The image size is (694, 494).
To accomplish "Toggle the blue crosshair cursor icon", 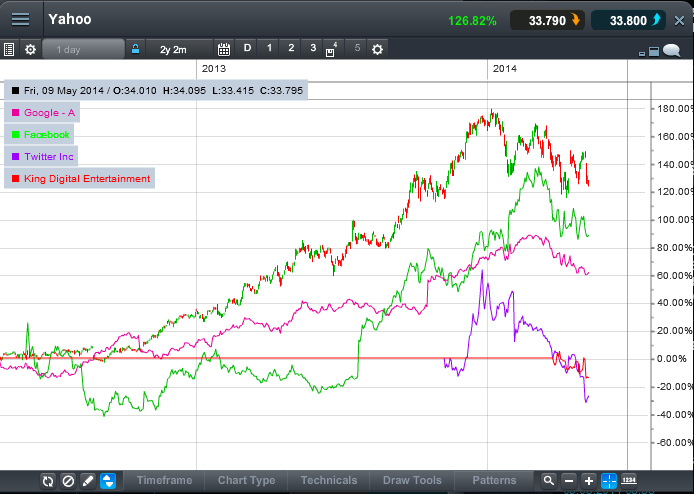I will (x=609, y=481).
